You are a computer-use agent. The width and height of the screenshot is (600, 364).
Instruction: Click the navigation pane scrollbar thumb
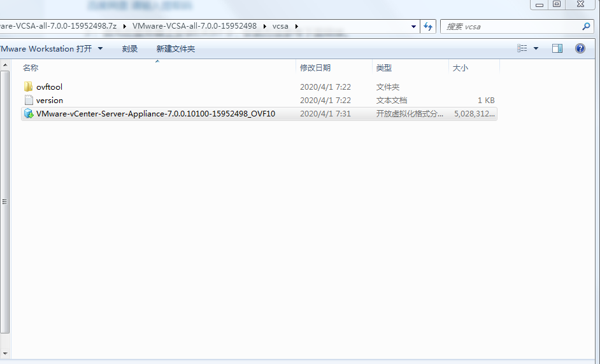tap(4, 202)
